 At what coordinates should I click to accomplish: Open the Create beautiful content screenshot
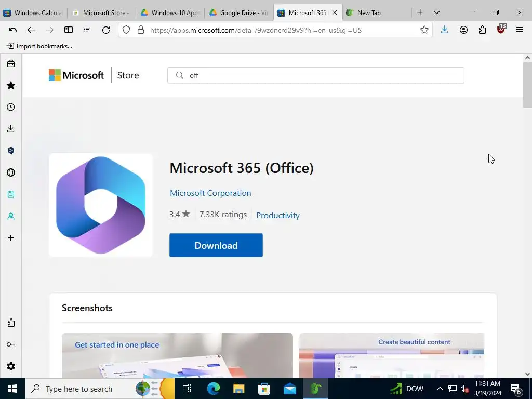(392, 355)
